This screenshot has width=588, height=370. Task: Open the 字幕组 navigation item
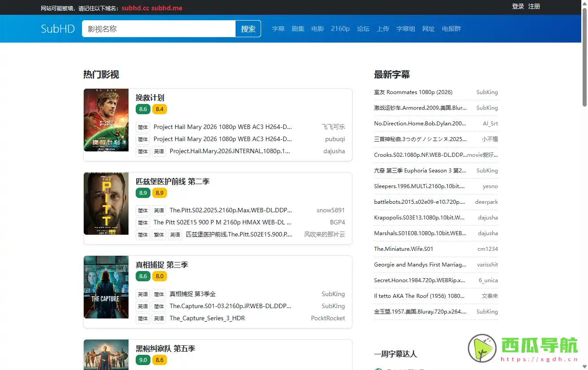tap(406, 29)
